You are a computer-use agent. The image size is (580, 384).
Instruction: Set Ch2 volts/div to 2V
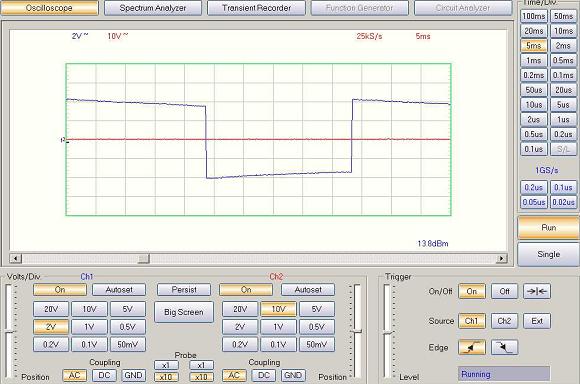[240, 327]
